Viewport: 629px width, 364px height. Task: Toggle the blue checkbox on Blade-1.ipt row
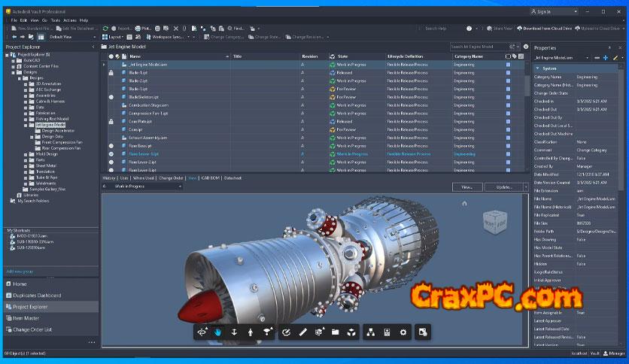508,74
